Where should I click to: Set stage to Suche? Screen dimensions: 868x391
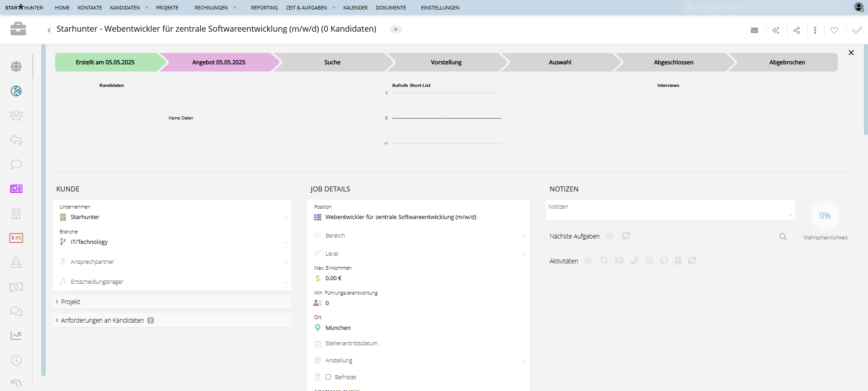(x=332, y=62)
